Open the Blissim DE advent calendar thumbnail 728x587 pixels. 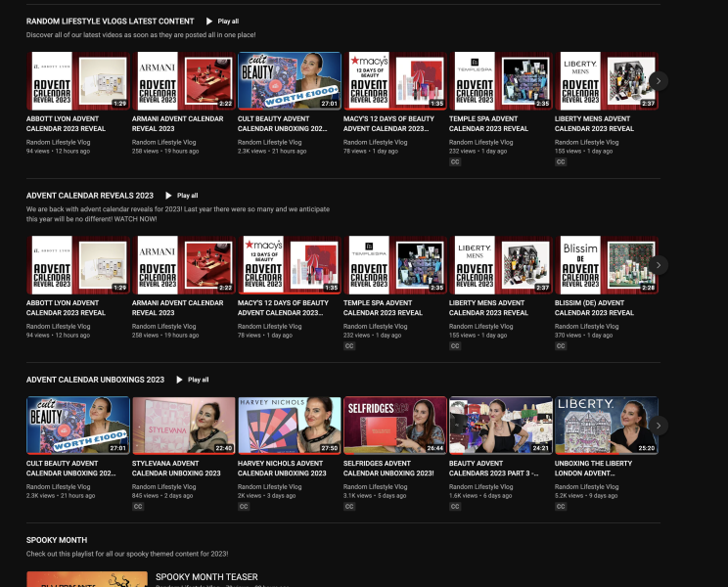point(607,265)
